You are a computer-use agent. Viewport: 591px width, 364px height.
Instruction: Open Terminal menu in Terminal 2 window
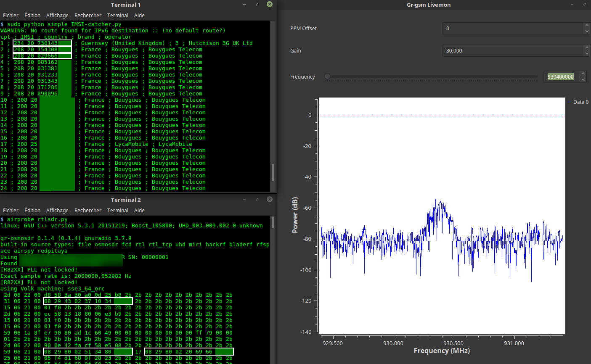(118, 210)
